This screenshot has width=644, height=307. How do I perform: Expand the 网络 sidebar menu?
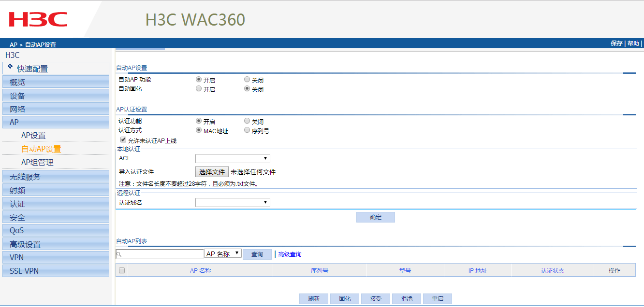click(56, 109)
